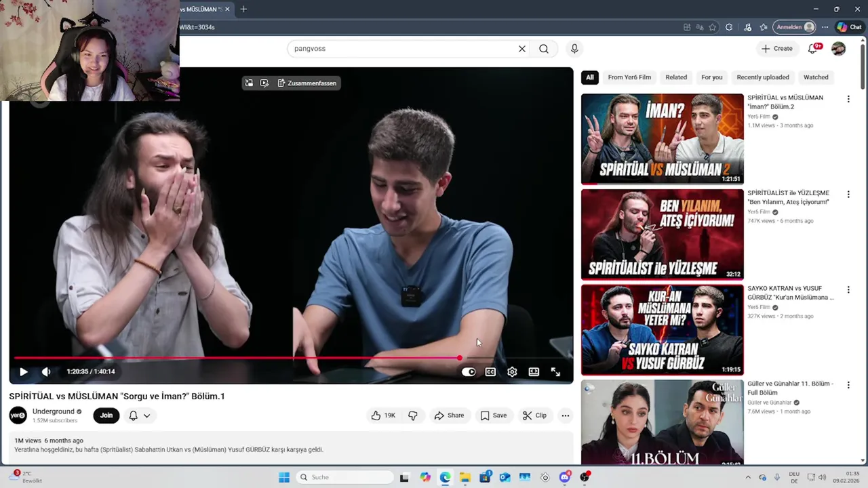Open File Explorer from taskbar

coord(465,477)
